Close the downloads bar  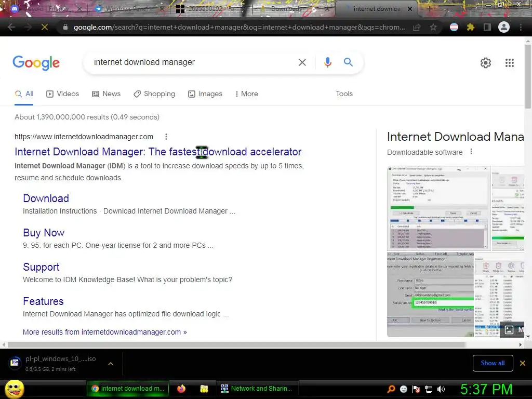[x=523, y=363]
